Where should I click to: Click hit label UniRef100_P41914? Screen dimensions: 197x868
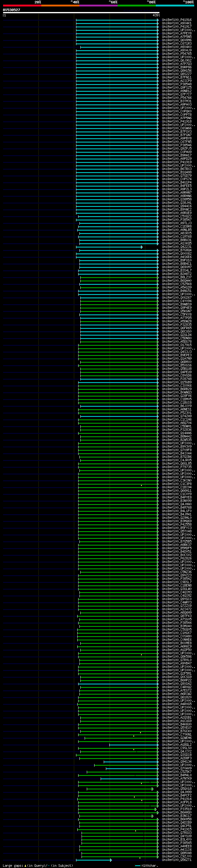point(176,799)
